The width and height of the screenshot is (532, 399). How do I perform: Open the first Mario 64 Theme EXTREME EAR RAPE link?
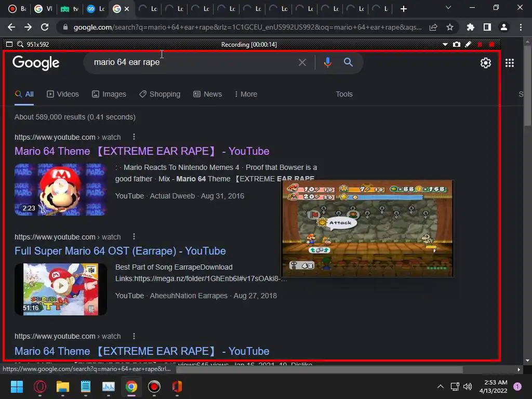(142, 151)
